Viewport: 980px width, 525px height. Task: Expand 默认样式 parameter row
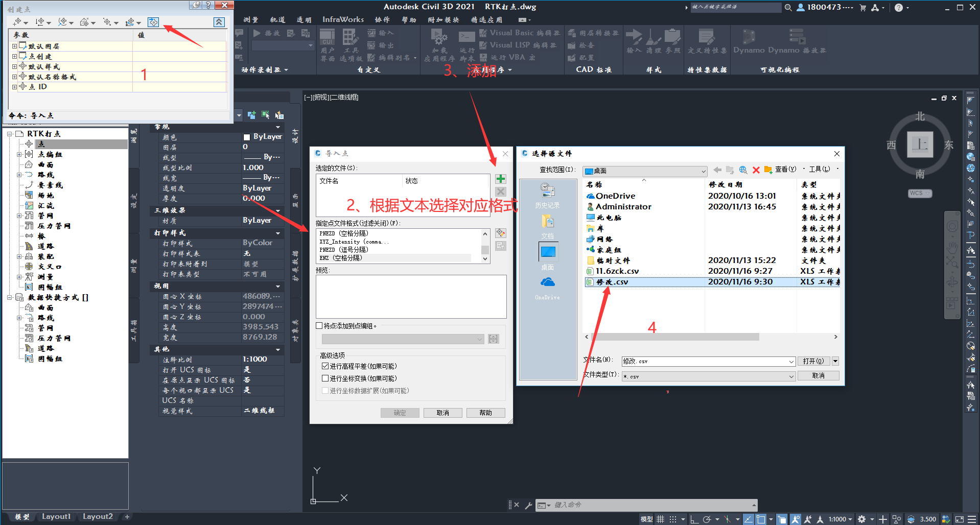pyautogui.click(x=14, y=66)
